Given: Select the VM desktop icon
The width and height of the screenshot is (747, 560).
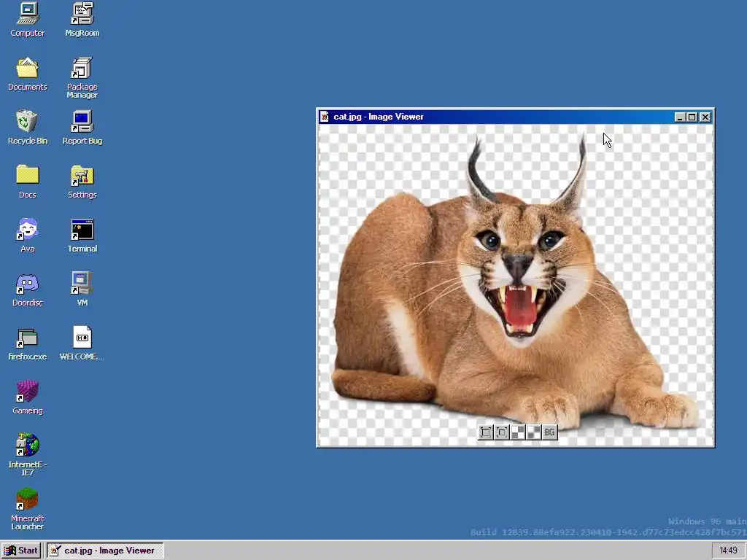Looking at the screenshot, I should pyautogui.click(x=82, y=289).
